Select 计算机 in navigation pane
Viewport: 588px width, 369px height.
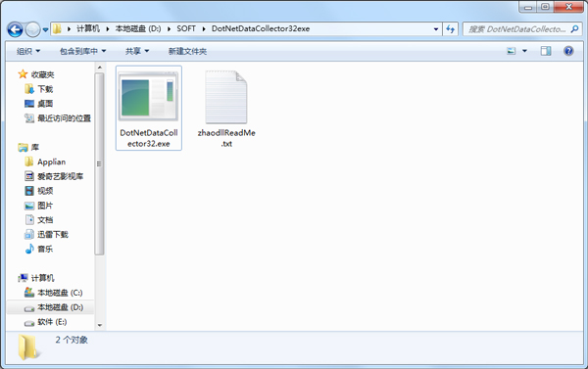point(43,278)
